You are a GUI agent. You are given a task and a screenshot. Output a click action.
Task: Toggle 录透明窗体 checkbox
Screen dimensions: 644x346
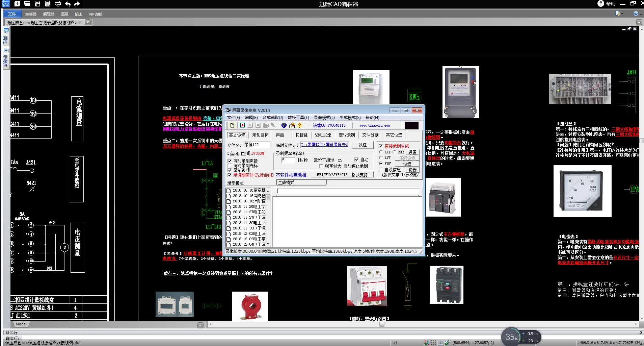click(x=230, y=175)
